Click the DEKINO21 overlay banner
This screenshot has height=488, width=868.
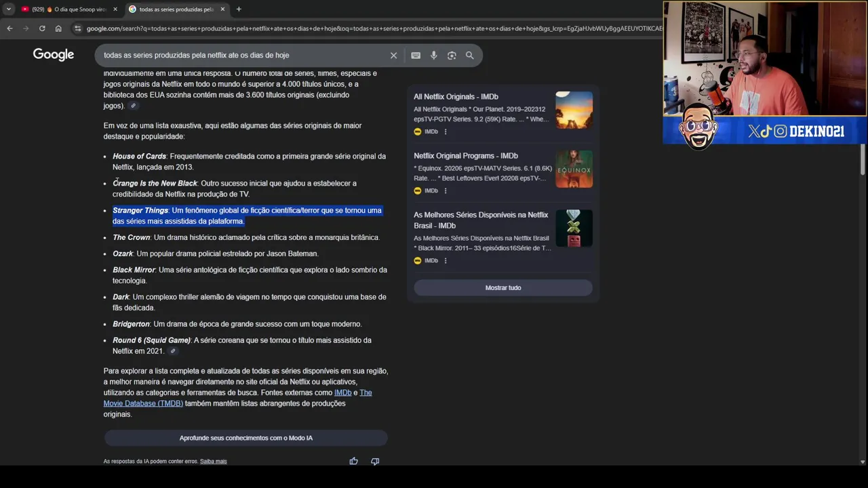pos(765,131)
